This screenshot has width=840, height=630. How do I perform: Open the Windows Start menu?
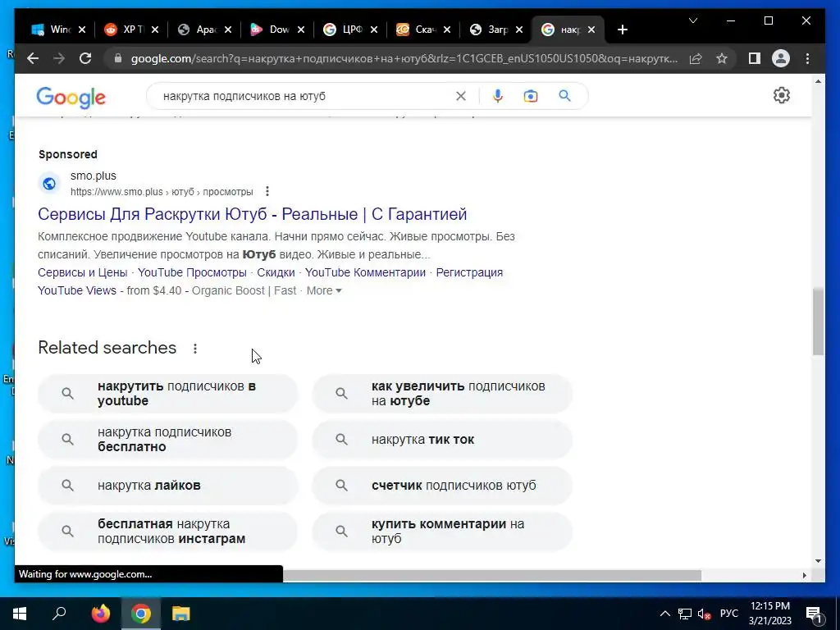pos(20,614)
